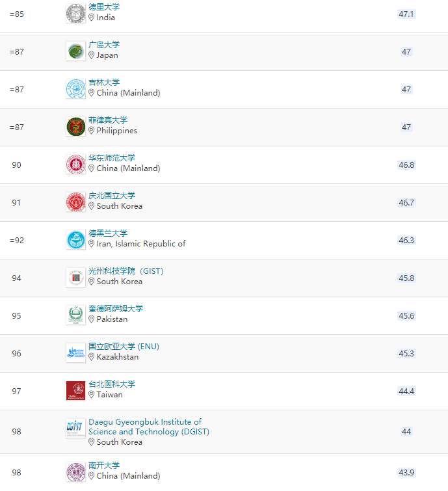Screen dimensions: 448x491
Task: Open the 德里大学 university link
Action: (104, 7)
